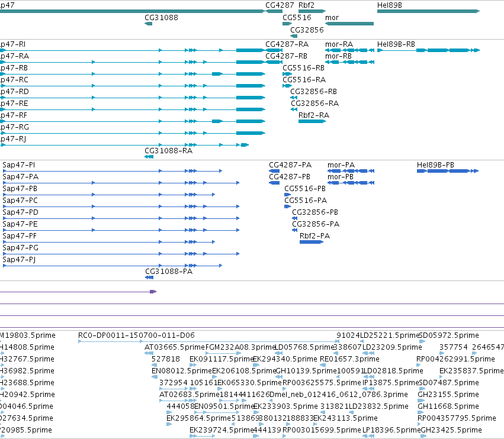The height and width of the screenshot is (439, 504).
Task: Click the CG4287-RA transcript label
Action: pyautogui.click(x=287, y=44)
